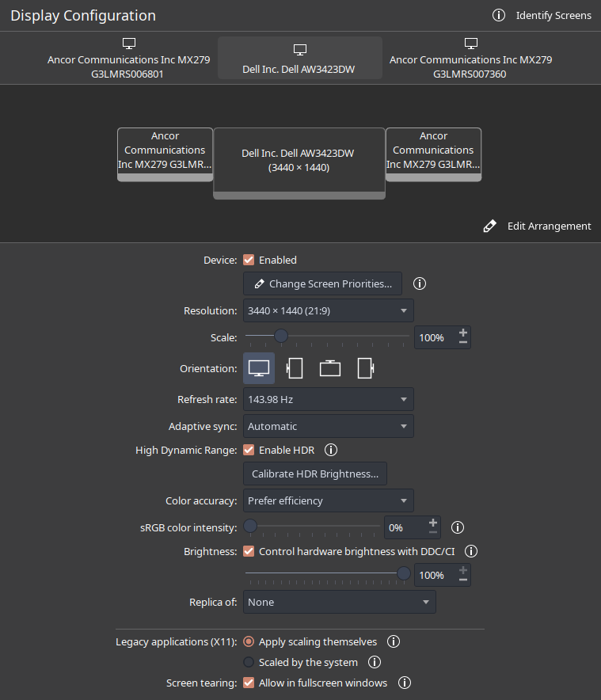
Task: Open the Color accuracy dropdown
Action: pyautogui.click(x=328, y=500)
